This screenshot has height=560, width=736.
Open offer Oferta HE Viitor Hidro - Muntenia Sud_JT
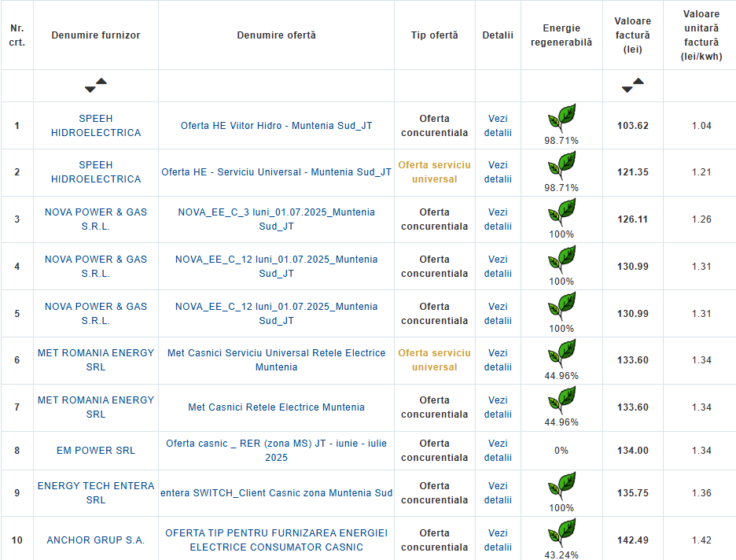277,126
